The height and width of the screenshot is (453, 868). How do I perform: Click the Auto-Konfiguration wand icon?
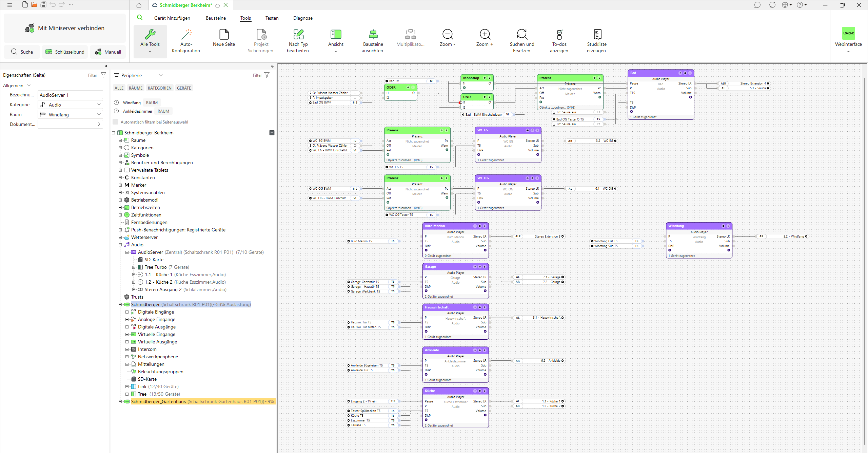click(x=186, y=35)
